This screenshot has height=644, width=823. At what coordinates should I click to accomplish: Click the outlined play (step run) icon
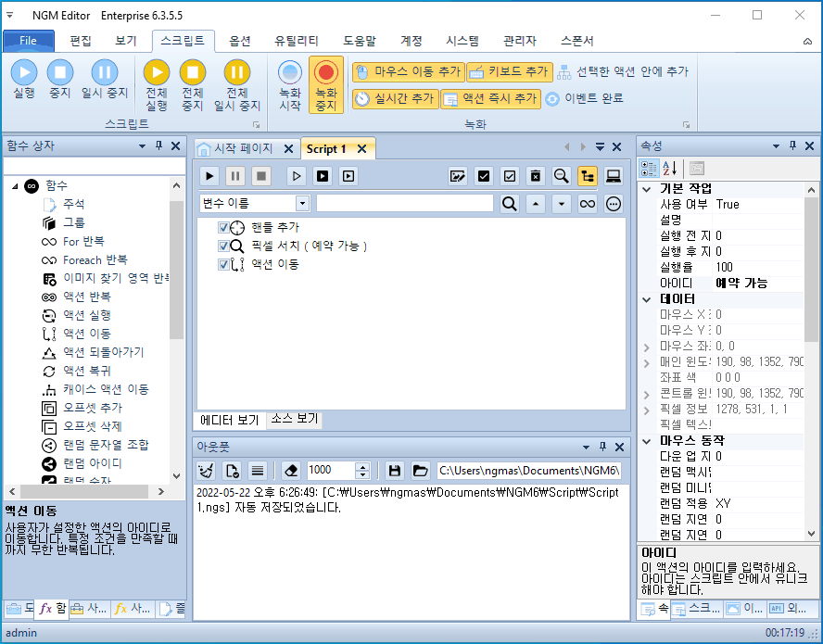(x=297, y=176)
